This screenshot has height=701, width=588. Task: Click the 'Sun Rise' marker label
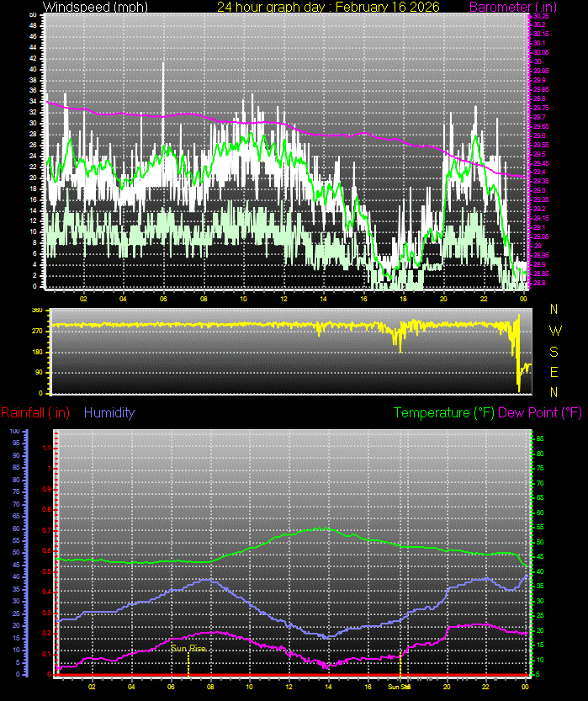pyautogui.click(x=188, y=648)
